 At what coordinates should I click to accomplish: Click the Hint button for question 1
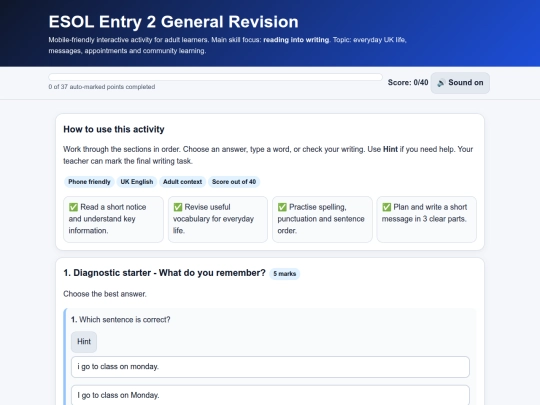84,342
